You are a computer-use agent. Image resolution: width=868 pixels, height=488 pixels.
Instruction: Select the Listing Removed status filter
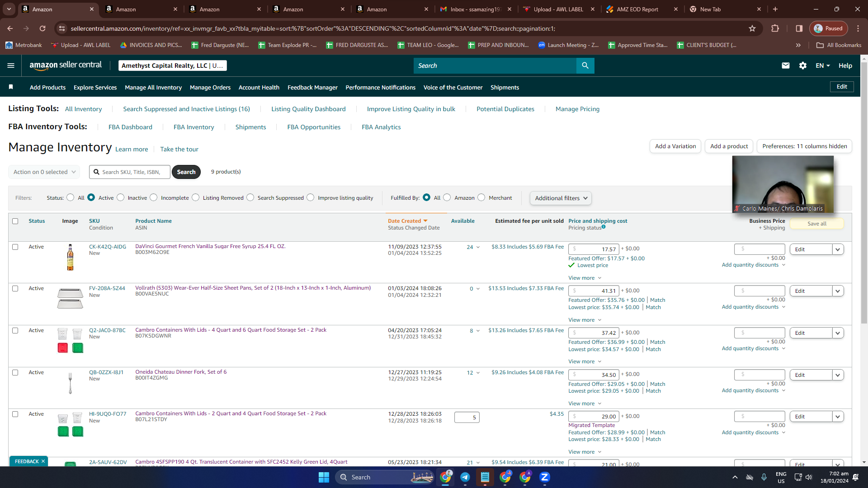196,197
